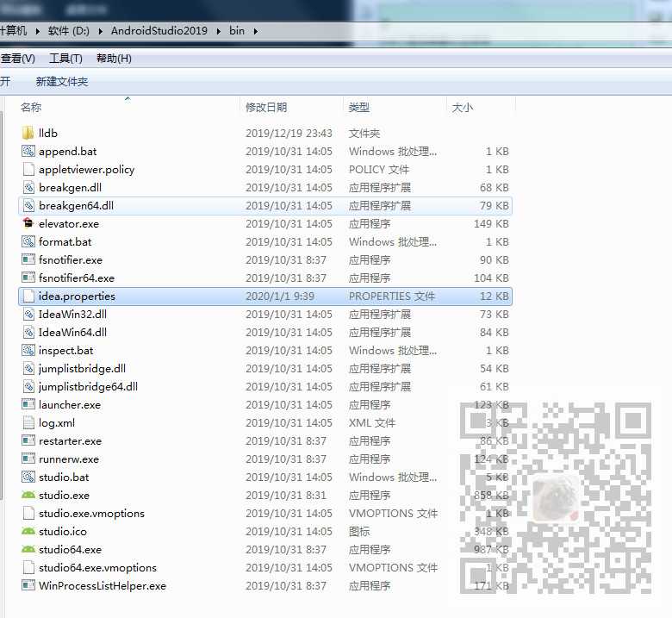Go to AndroidStudio2019 in the address bar
The width and height of the screenshot is (672, 618).
tap(159, 31)
